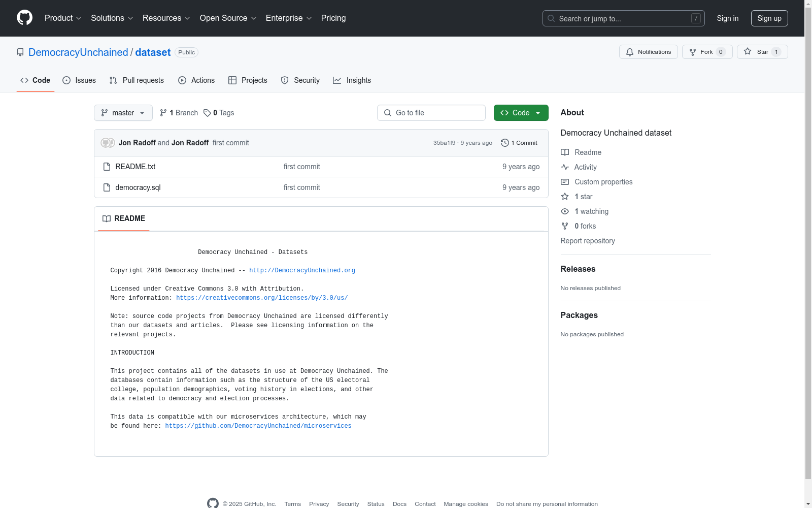Viewport: 812px width, 508px height.
Task: Open the http://DemocracyUnchained.org link
Action: 302,270
